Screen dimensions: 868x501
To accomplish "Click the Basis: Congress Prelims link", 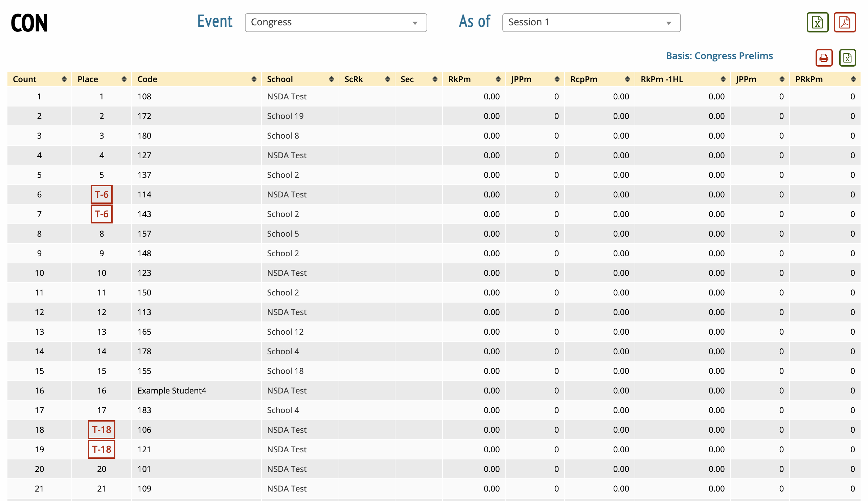I will 719,56.
